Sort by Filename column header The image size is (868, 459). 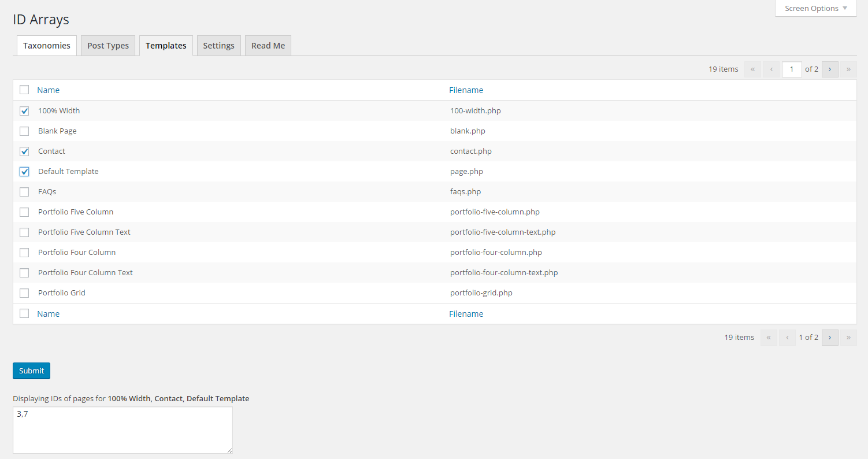tap(466, 90)
